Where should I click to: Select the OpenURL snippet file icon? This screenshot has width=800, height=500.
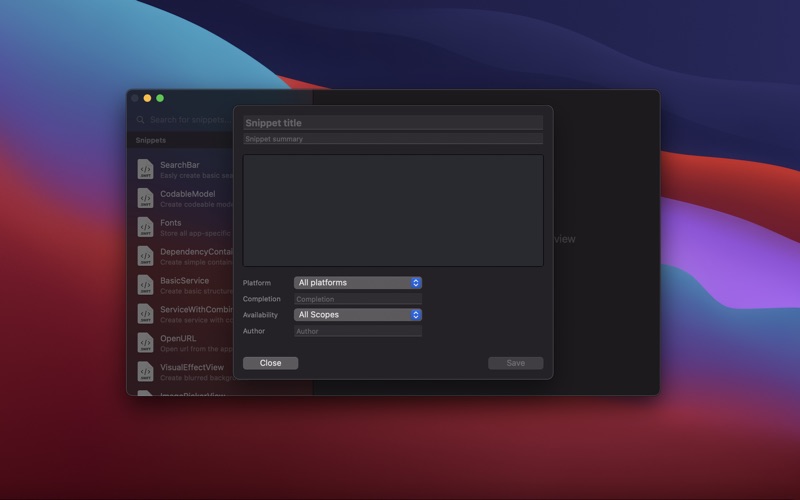(145, 343)
